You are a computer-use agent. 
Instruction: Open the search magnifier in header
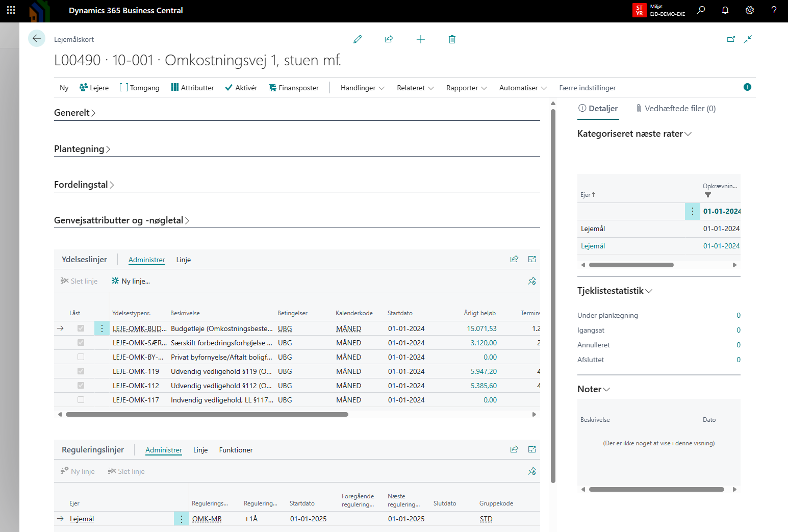701,10
